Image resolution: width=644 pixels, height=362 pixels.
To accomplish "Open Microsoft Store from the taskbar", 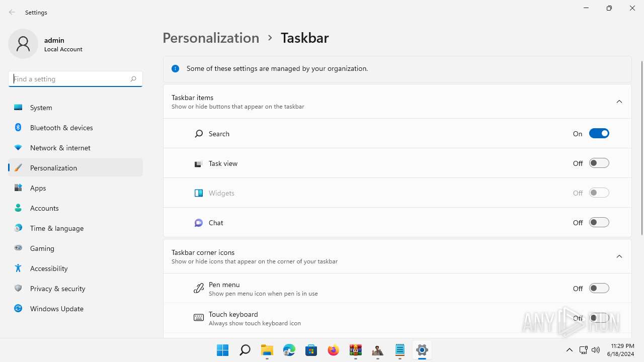I will click(x=311, y=350).
